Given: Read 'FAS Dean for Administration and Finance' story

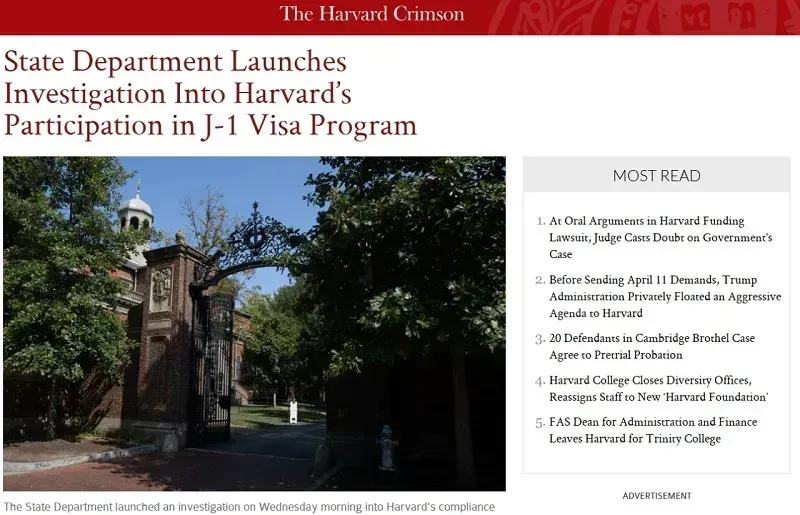Looking at the screenshot, I should click(653, 430).
